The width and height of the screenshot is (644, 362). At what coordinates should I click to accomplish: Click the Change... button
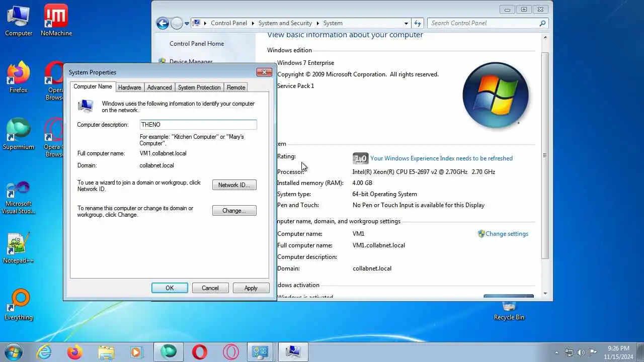[x=234, y=211]
